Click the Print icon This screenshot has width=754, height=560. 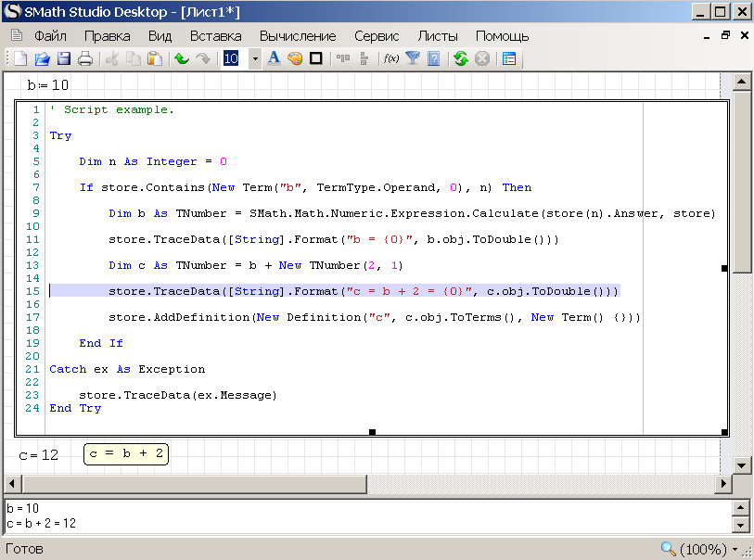point(85,58)
